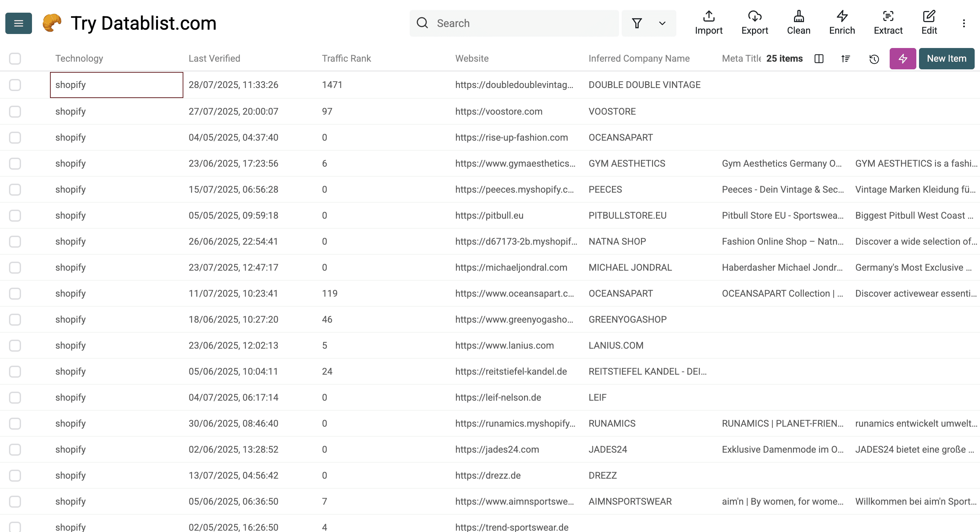This screenshot has height=532, width=980.
Task: Open the split view layout icon
Action: tap(819, 59)
